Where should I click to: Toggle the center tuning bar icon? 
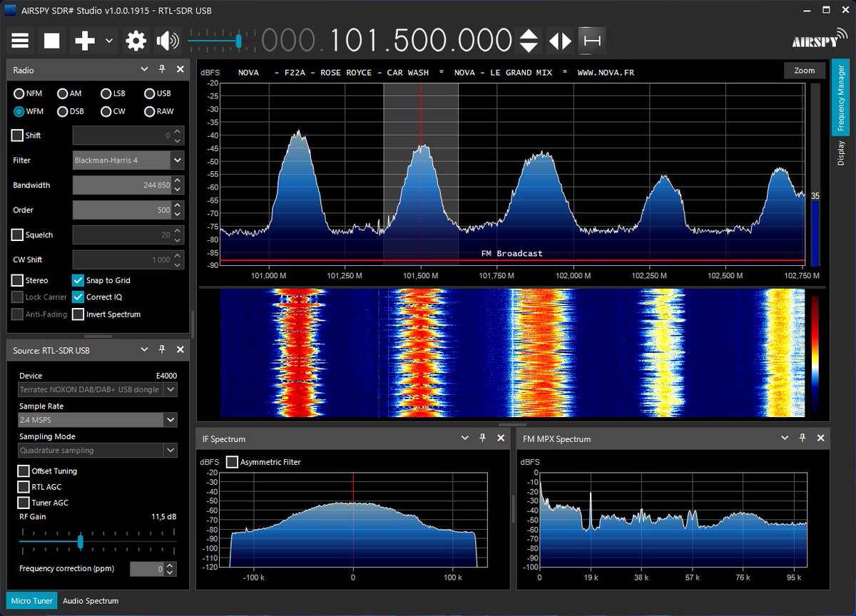tap(591, 41)
